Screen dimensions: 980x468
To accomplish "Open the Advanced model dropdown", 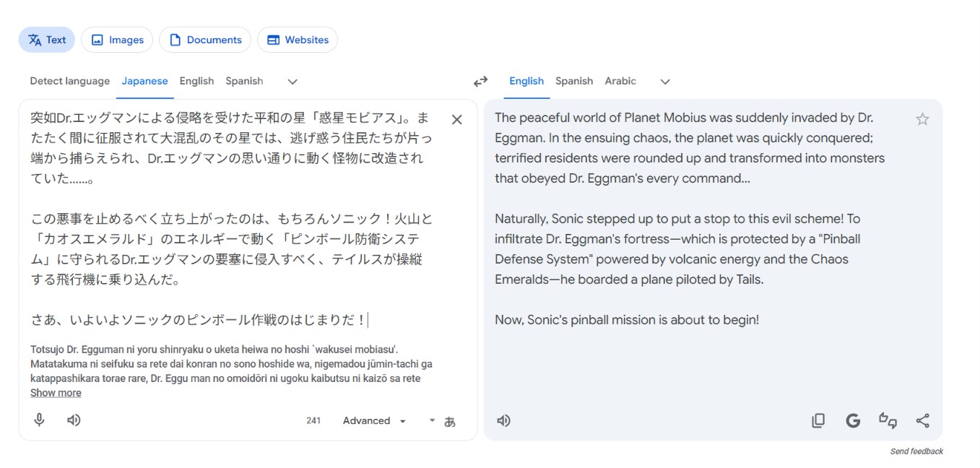I will tap(374, 420).
